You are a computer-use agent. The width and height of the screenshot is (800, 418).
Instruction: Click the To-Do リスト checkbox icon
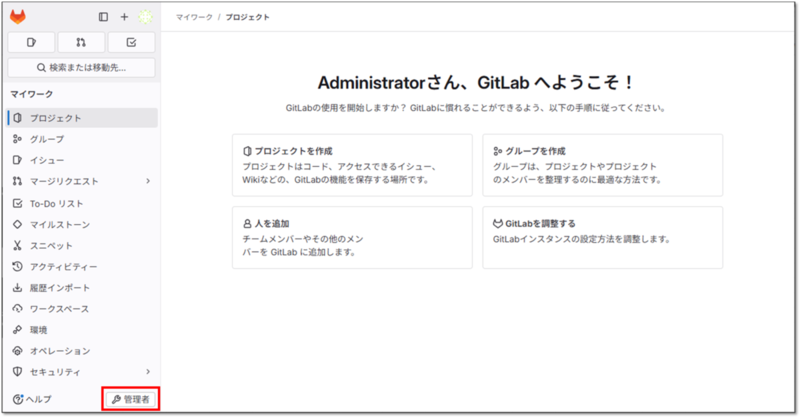click(17, 204)
